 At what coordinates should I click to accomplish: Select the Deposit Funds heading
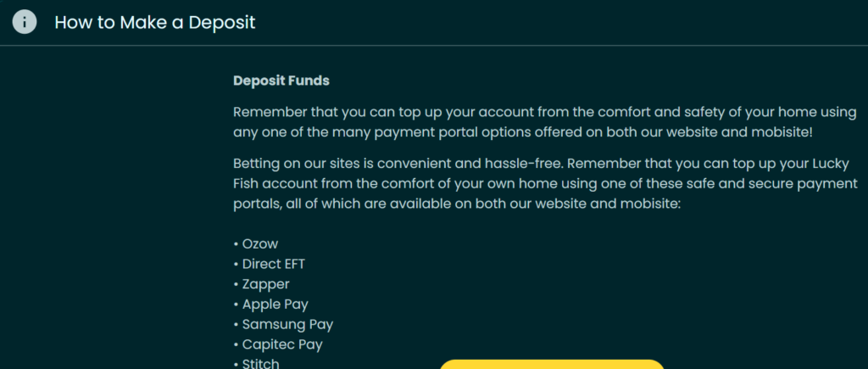tap(281, 81)
